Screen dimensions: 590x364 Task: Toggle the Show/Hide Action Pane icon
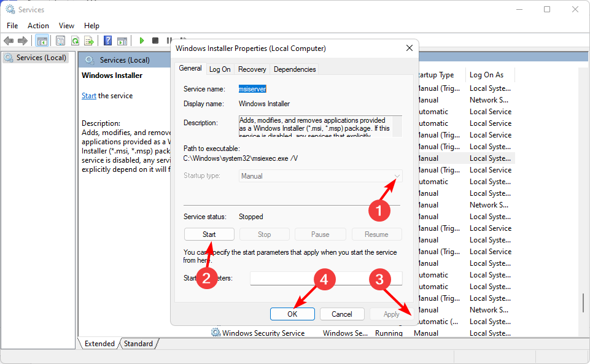point(122,41)
